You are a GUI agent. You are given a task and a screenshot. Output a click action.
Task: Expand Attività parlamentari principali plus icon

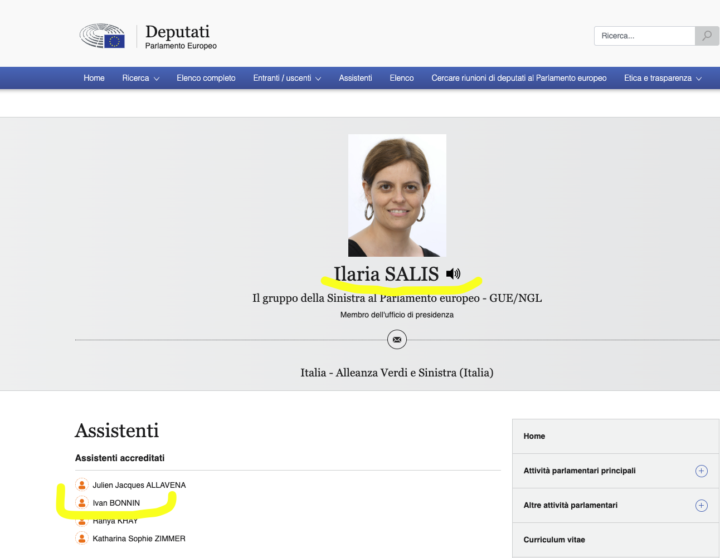click(701, 471)
